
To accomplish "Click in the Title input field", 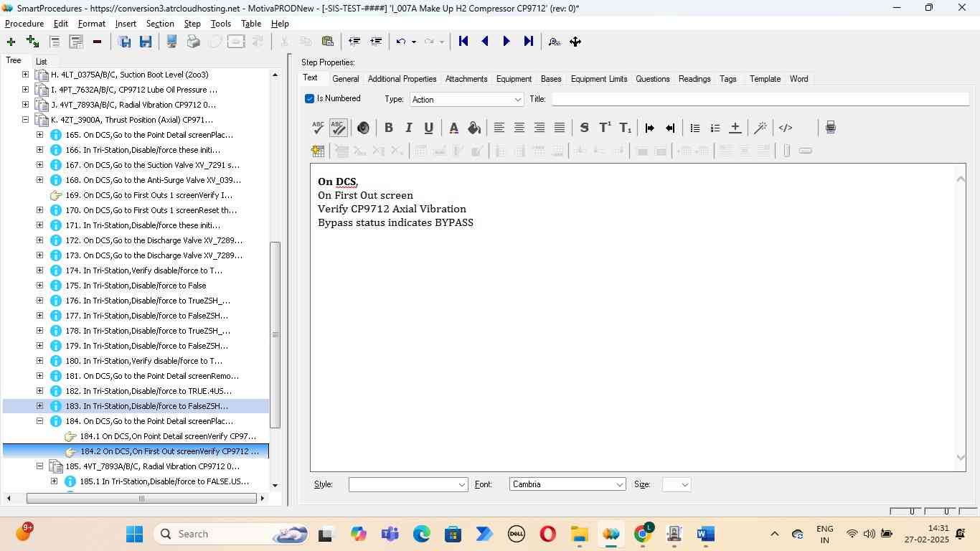I will [x=759, y=99].
